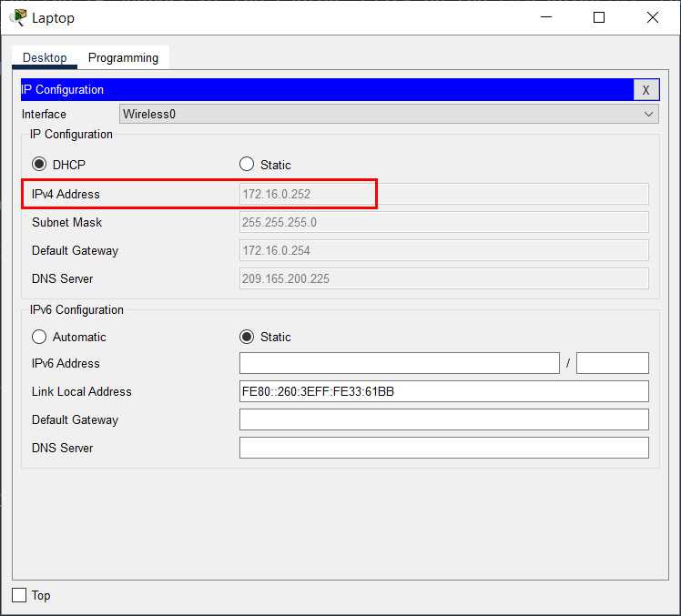Click the IPv4 Address label
This screenshot has height=616, width=681.
click(66, 194)
